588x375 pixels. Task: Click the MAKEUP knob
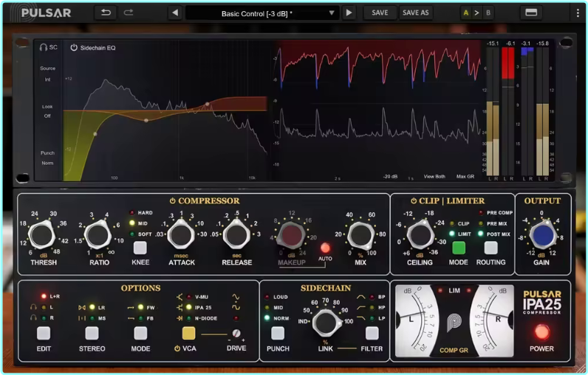coord(292,235)
